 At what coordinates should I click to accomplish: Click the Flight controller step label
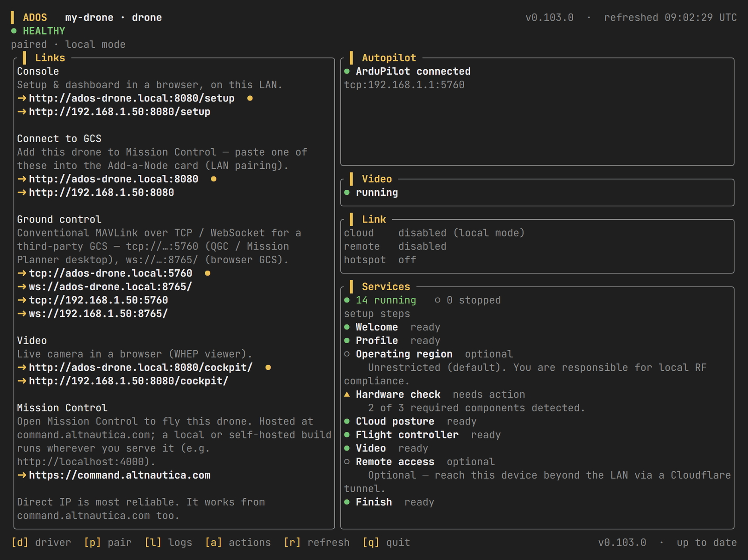click(x=407, y=435)
